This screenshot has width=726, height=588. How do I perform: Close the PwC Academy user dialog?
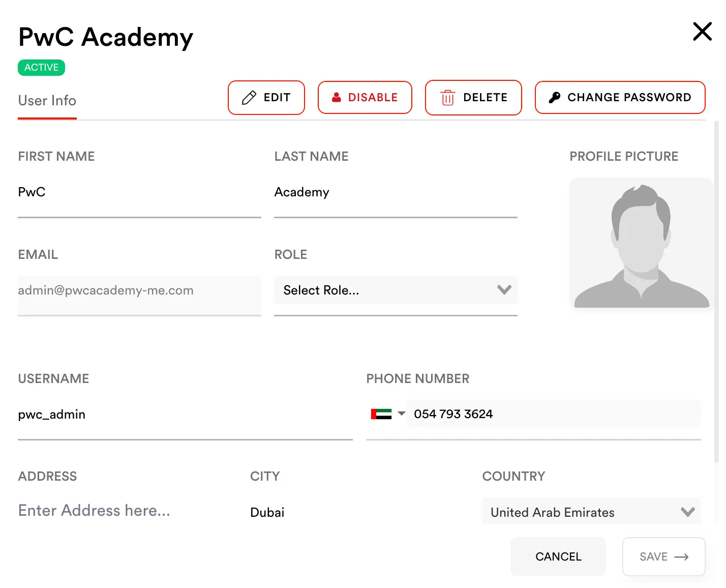point(702,32)
